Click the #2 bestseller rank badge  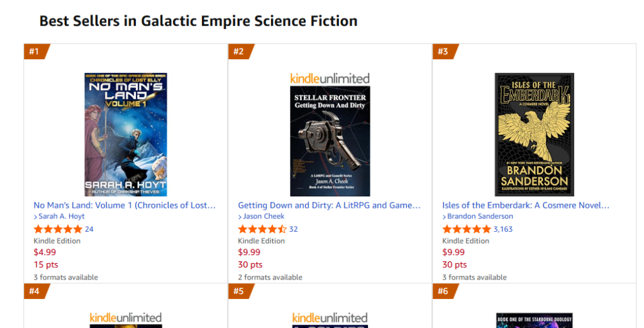pos(240,51)
